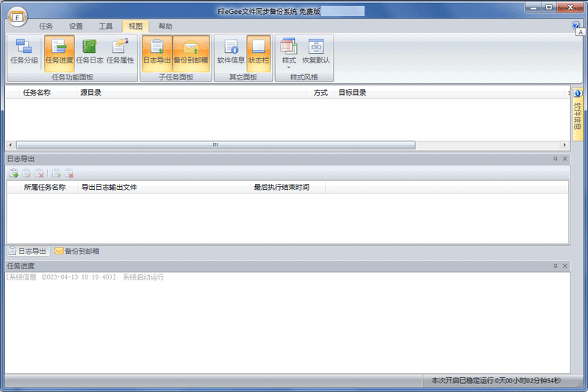Click the 状态栏 (Status Bar) ribbon icon
The height and width of the screenshot is (392, 588).
[x=258, y=51]
